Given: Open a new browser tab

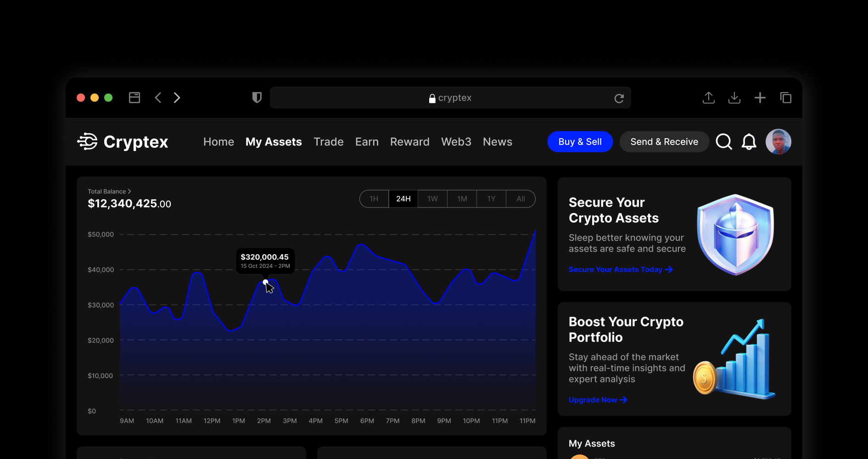Looking at the screenshot, I should coord(760,97).
